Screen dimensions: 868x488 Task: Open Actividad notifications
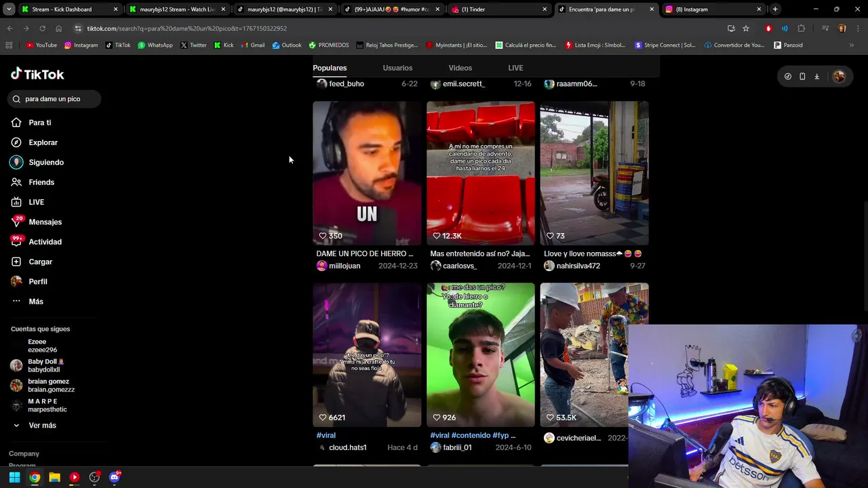pos(36,242)
